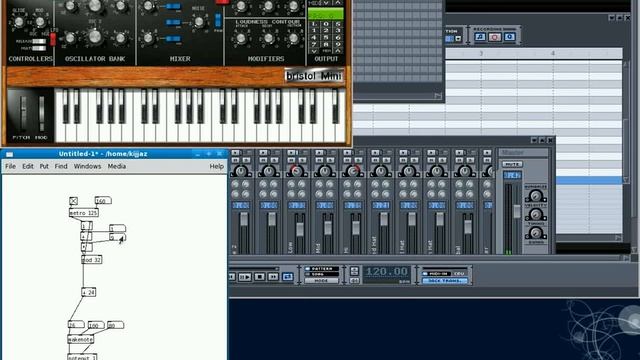Turn Loudness Contour attack knob
Screen dimensions: 640x360
coord(241,38)
